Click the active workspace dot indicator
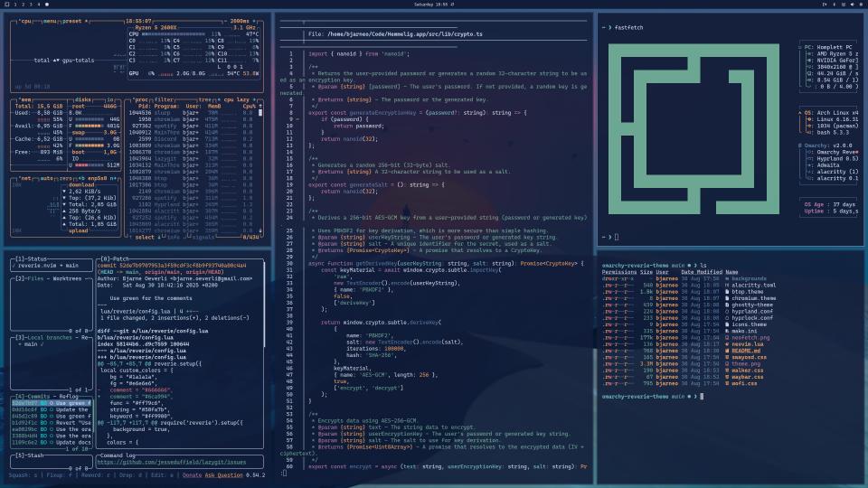This screenshot has height=488, width=868. [46, 5]
